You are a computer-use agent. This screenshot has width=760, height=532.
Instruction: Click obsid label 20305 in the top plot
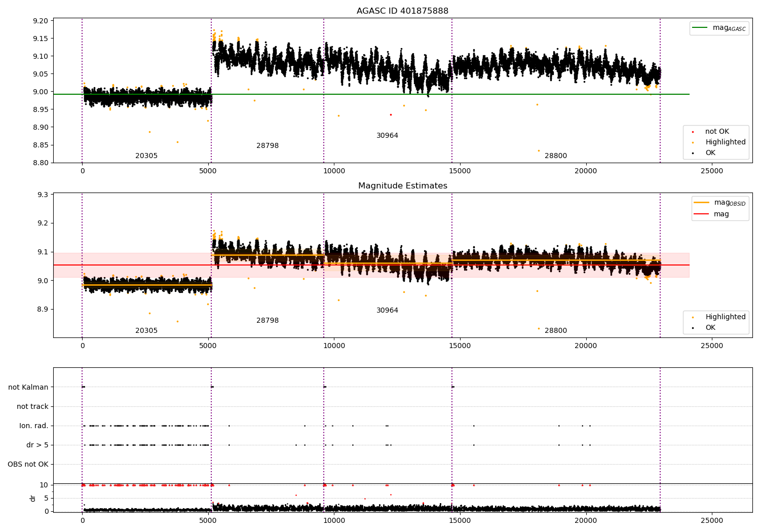pyautogui.click(x=146, y=156)
